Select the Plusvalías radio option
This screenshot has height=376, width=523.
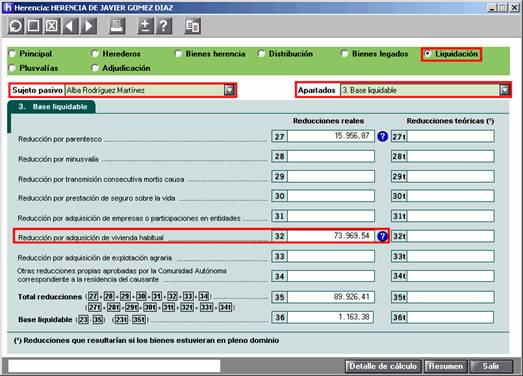pyautogui.click(x=12, y=68)
